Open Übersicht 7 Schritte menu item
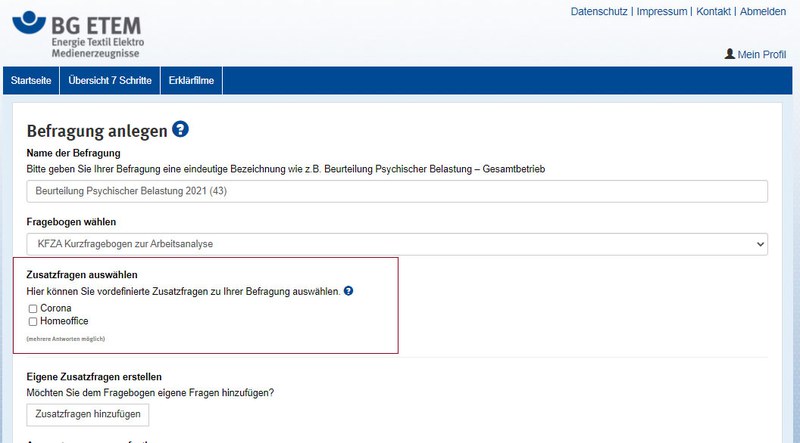Screen dimensions: 800x443 click(110, 81)
